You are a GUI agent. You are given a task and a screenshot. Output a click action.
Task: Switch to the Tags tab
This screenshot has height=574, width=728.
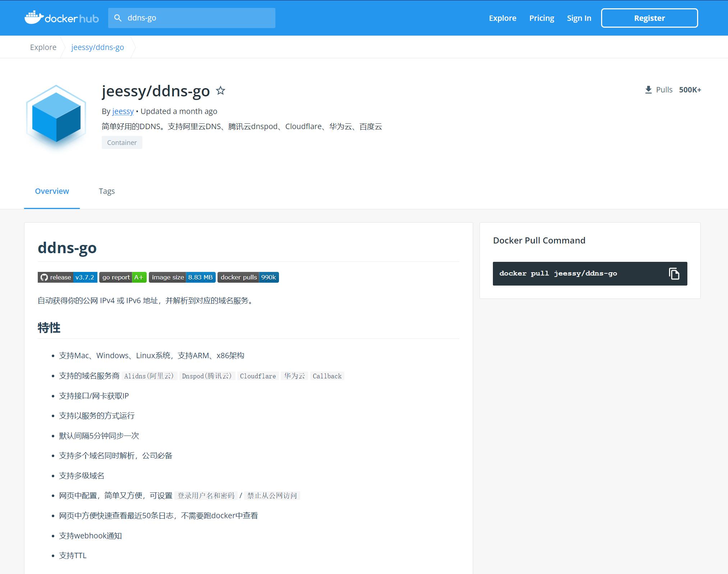106,191
